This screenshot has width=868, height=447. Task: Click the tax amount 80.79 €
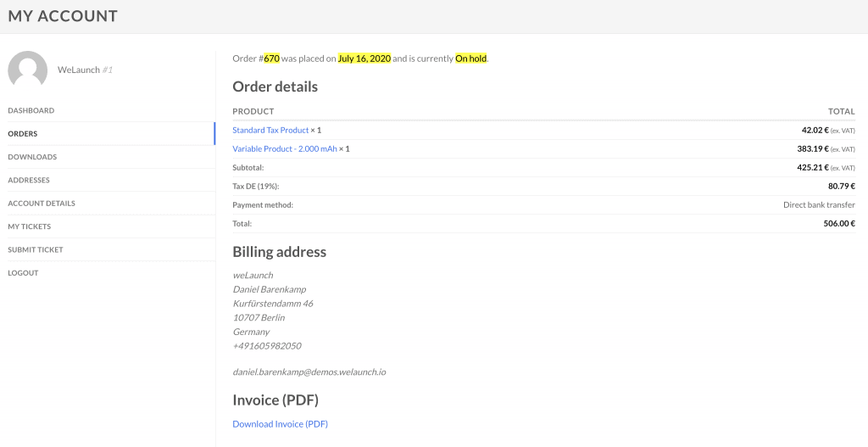click(842, 186)
